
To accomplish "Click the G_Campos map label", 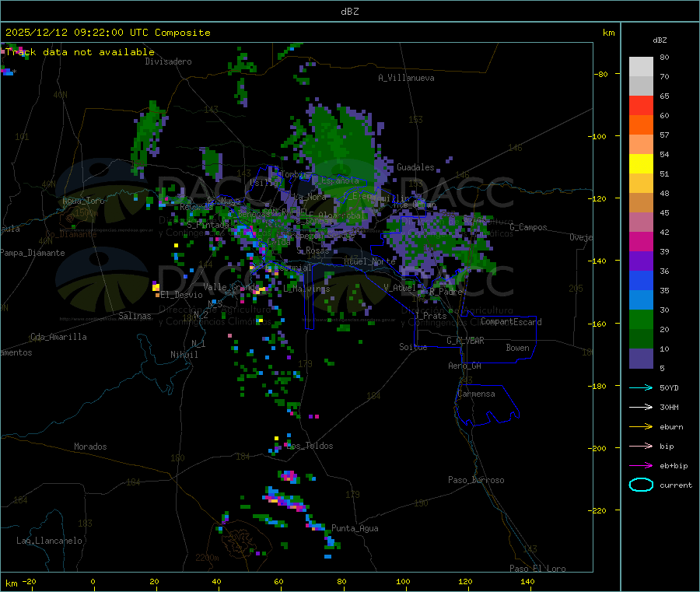I will [529, 227].
